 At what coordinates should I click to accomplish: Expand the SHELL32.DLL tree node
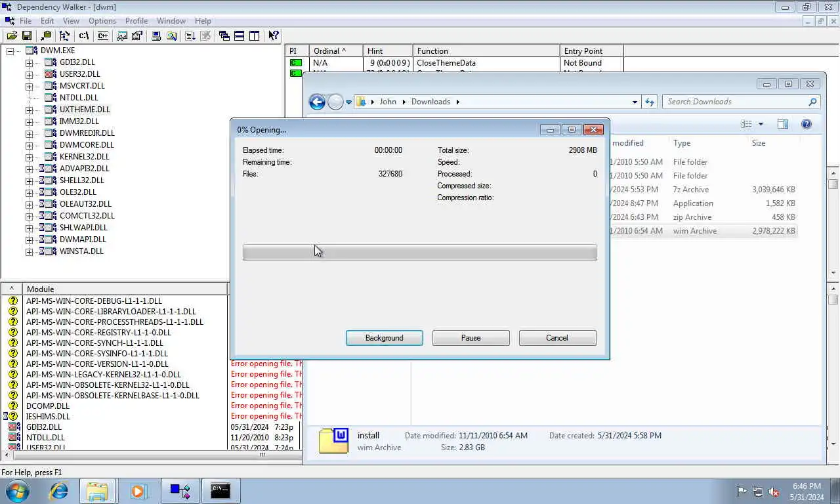[x=29, y=180]
